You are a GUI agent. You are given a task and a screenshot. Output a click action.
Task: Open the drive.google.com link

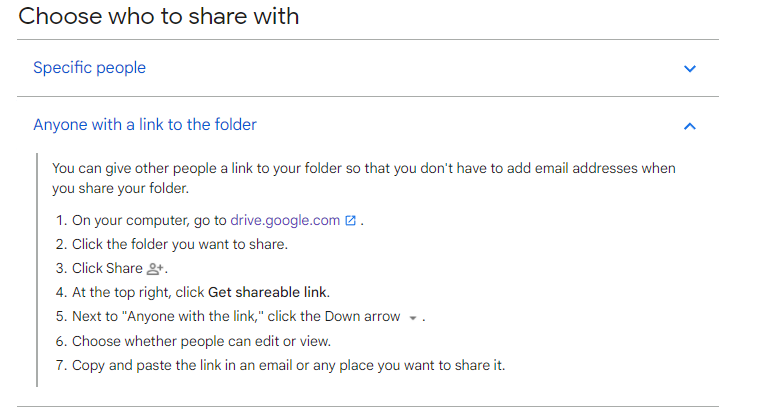[285, 221]
